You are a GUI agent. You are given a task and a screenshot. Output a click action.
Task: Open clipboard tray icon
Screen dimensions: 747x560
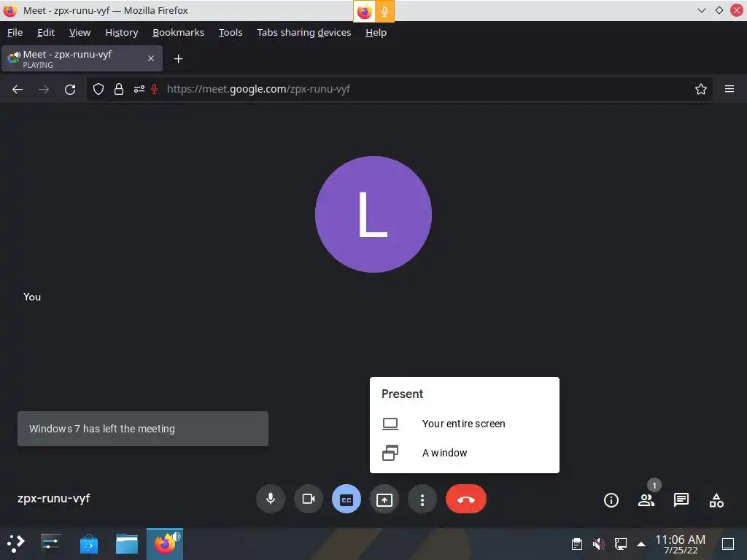[577, 544]
